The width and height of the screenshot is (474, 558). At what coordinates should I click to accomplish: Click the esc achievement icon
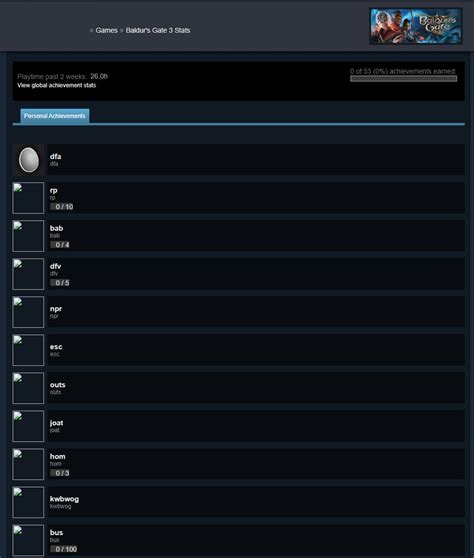click(x=28, y=350)
